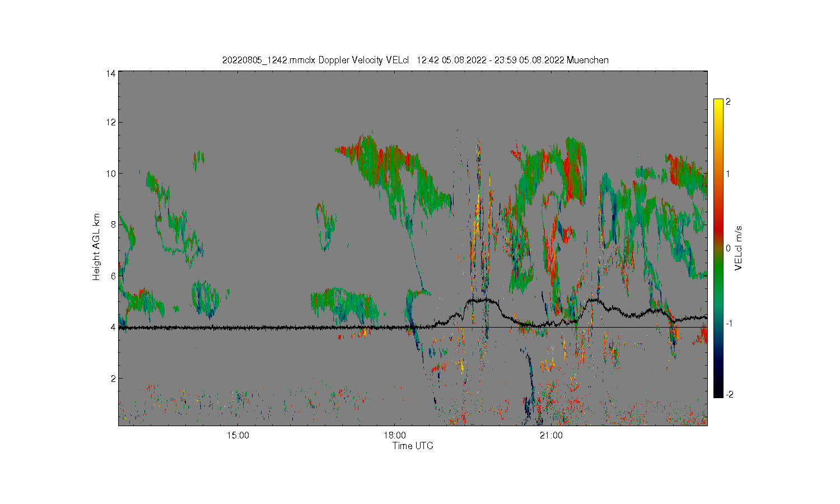This screenshot has height=504, width=840.
Task: Click the '15:00' time tick label
Action: point(238,435)
